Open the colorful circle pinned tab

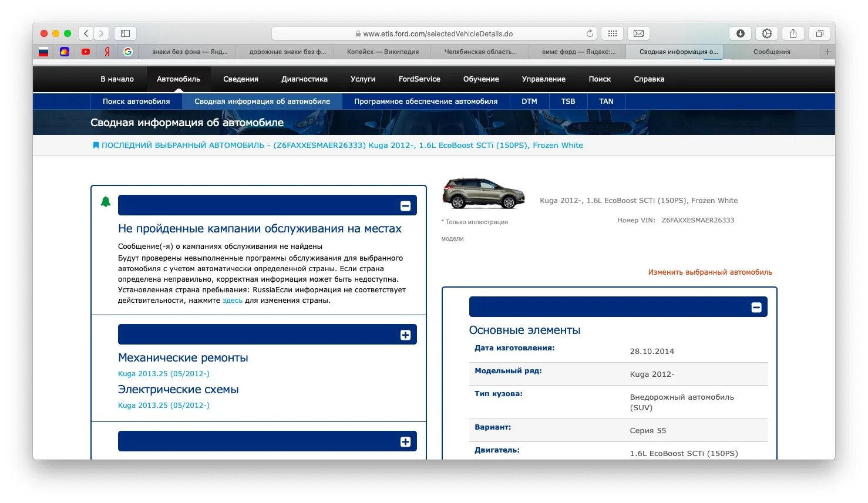point(65,52)
